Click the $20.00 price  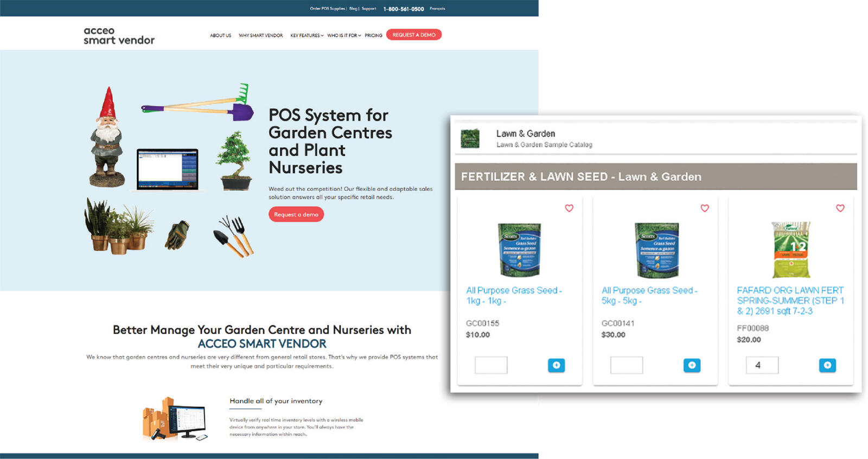[749, 340]
